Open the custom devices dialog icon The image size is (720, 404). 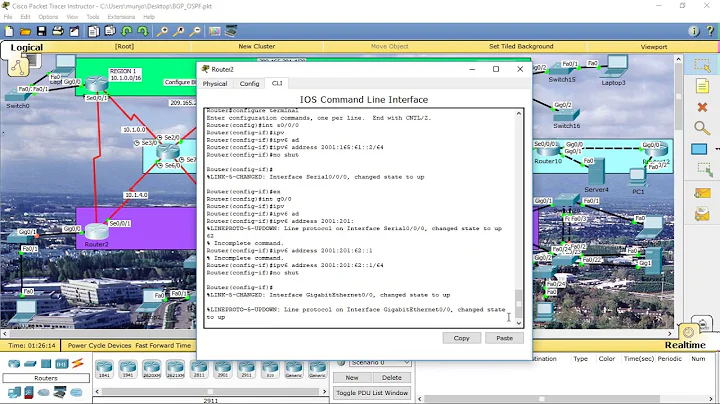point(231,31)
